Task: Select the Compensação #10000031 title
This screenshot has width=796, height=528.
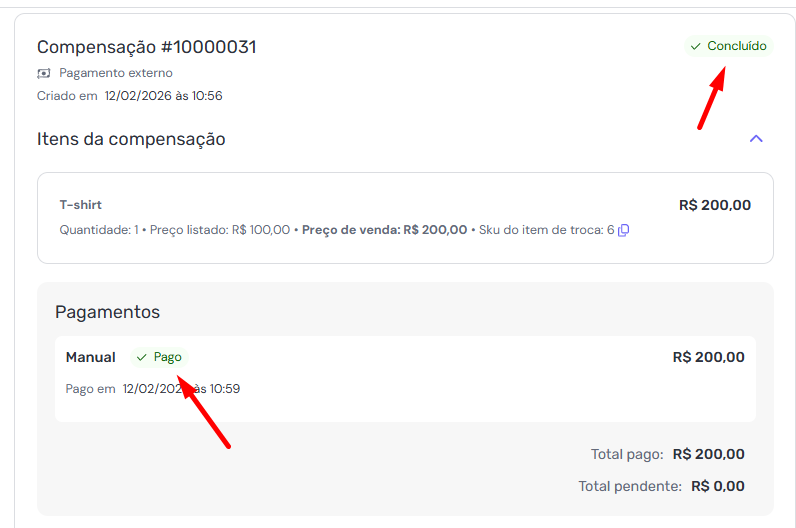Action: 147,47
